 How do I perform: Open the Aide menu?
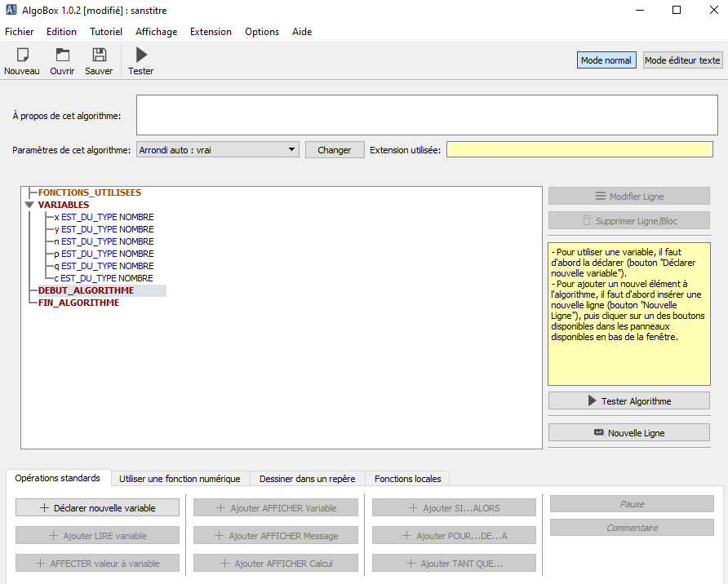coord(302,32)
